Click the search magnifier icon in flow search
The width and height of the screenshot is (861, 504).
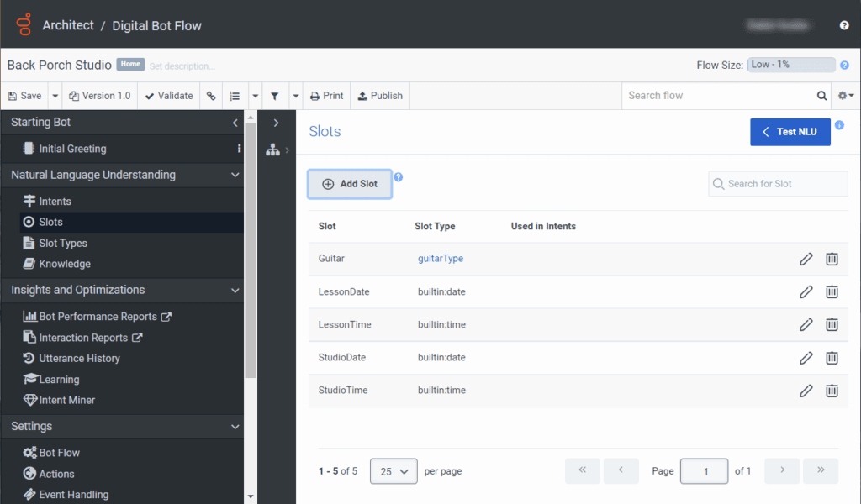[821, 96]
